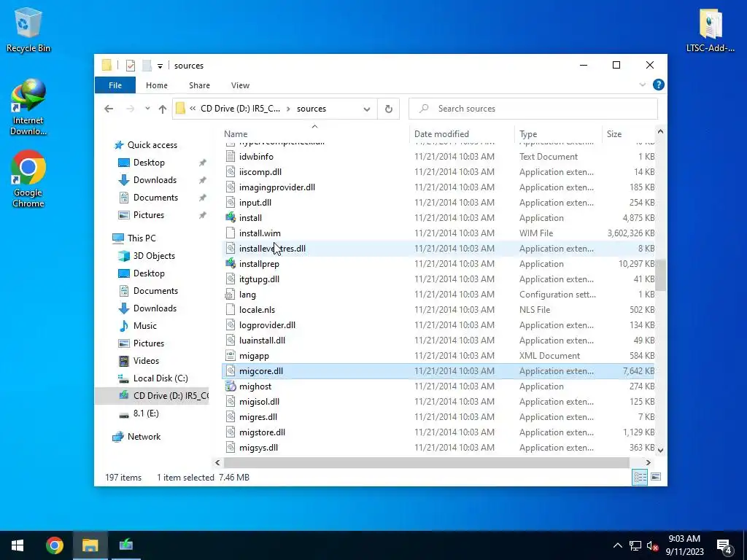Select 8.1 (E:) drive in sidebar

146,413
